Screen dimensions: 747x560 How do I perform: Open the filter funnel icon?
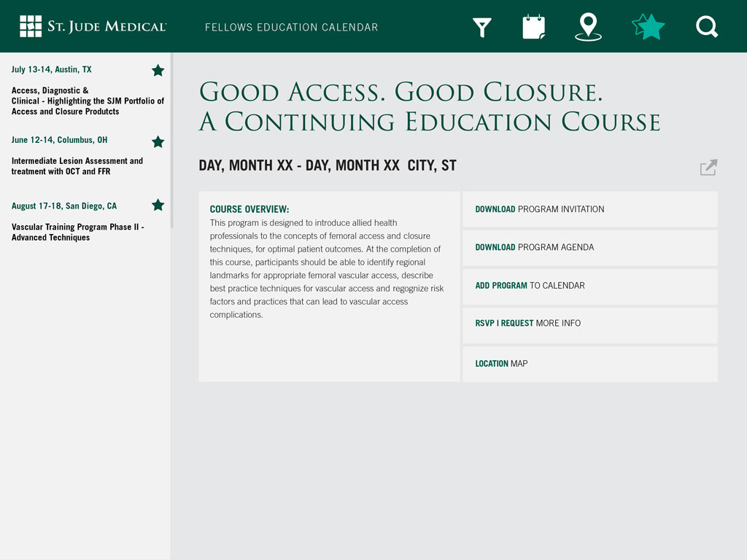[481, 28]
